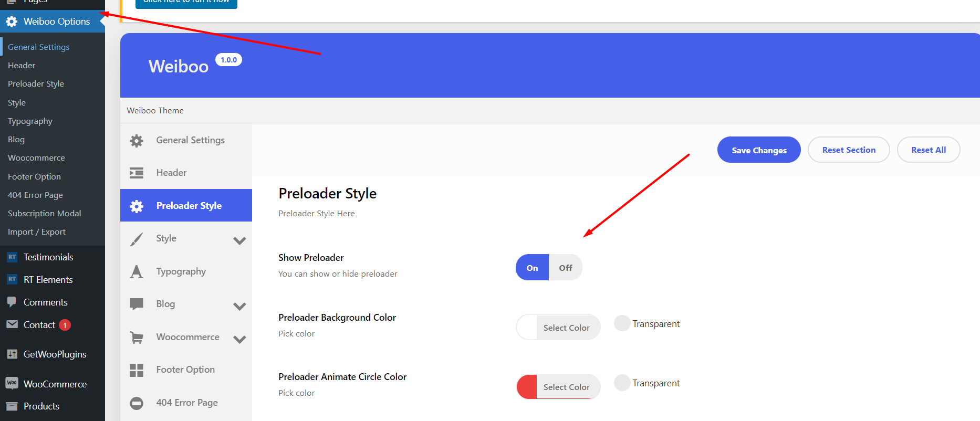Click the Weiboo Options gear icon
980x421 pixels.
(x=12, y=22)
